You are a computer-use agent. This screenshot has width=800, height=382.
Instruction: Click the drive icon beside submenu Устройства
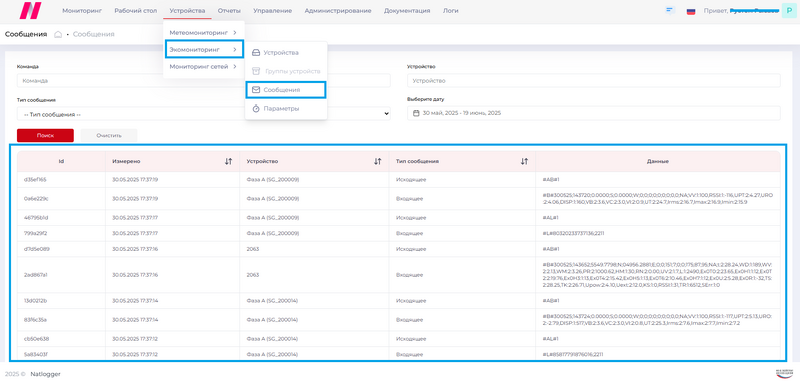point(256,53)
